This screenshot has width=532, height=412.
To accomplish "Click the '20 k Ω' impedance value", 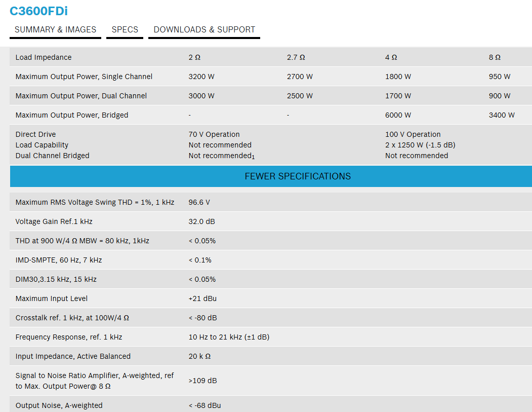I will pyautogui.click(x=199, y=356).
